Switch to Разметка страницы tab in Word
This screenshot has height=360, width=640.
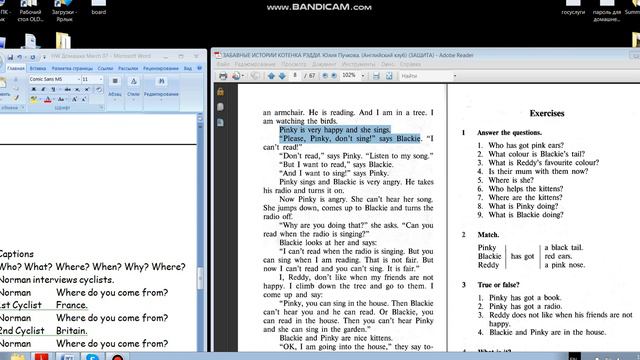(72, 68)
